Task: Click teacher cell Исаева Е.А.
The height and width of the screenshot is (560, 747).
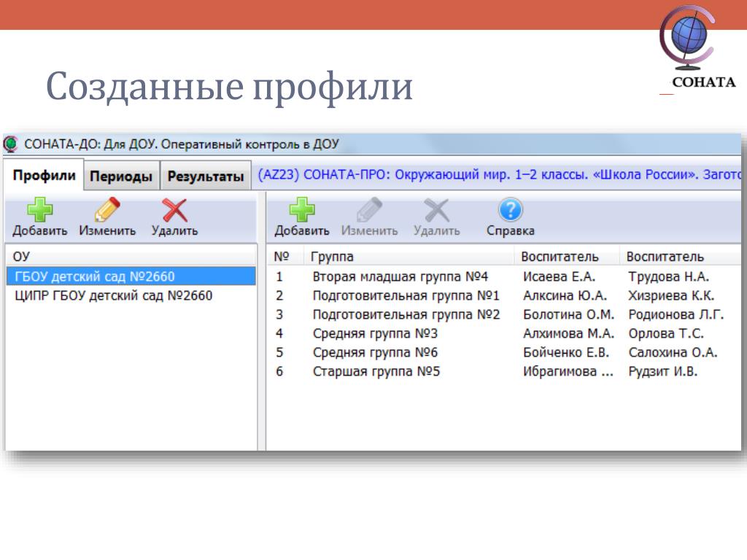Action: tap(559, 276)
